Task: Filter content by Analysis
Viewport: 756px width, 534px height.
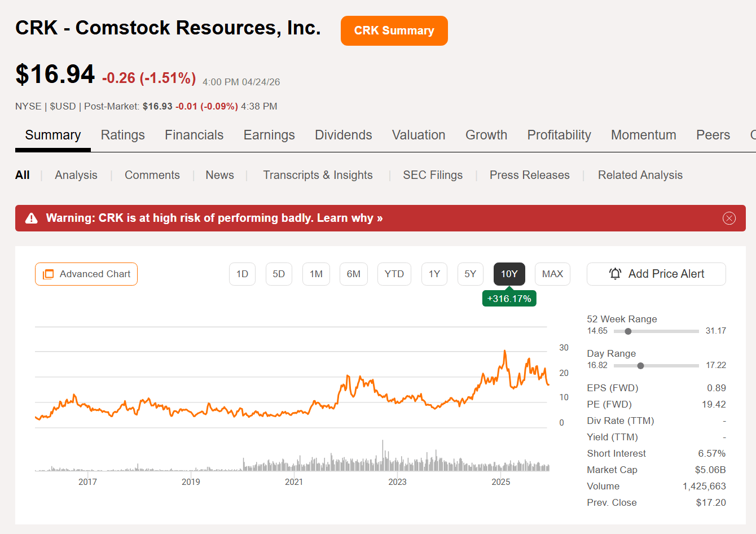Action: pyautogui.click(x=76, y=175)
